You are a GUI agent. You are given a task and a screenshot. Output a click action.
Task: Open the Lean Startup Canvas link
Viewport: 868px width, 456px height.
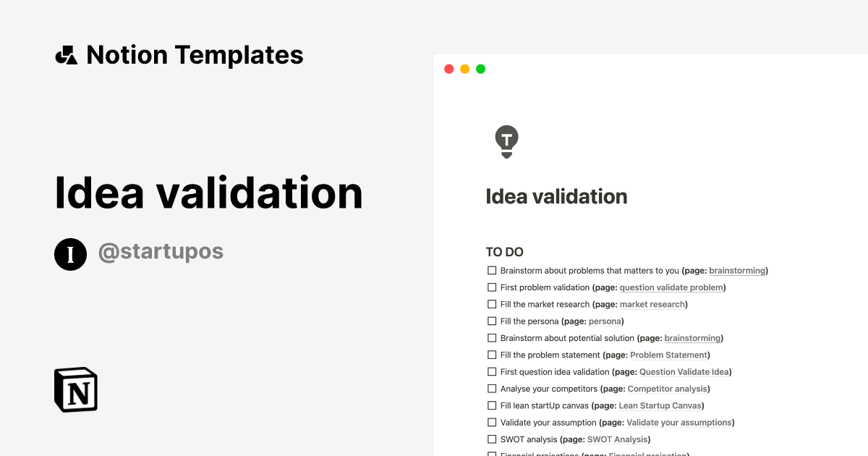click(x=660, y=405)
